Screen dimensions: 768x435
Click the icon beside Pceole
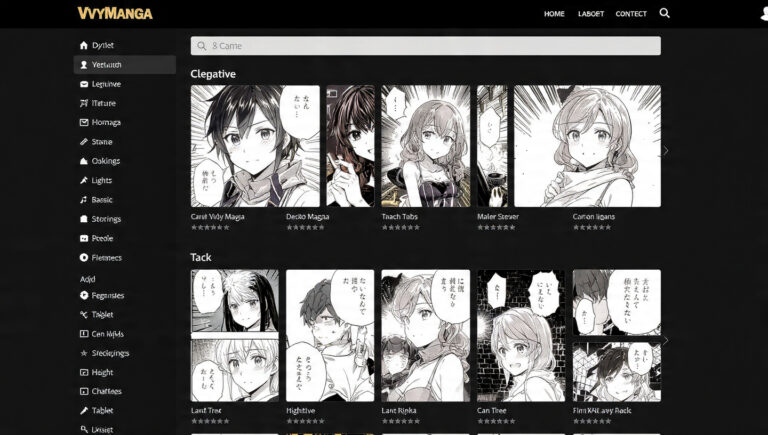pos(84,238)
